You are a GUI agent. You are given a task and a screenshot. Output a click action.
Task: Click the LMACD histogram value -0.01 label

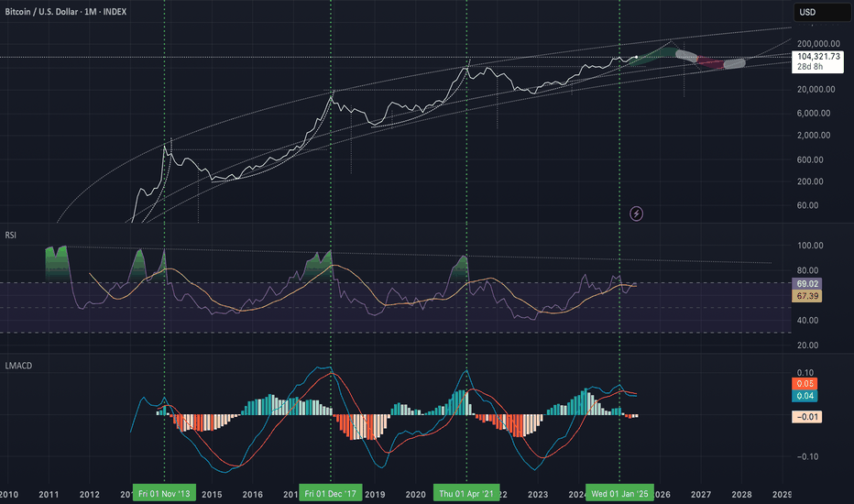pos(806,417)
